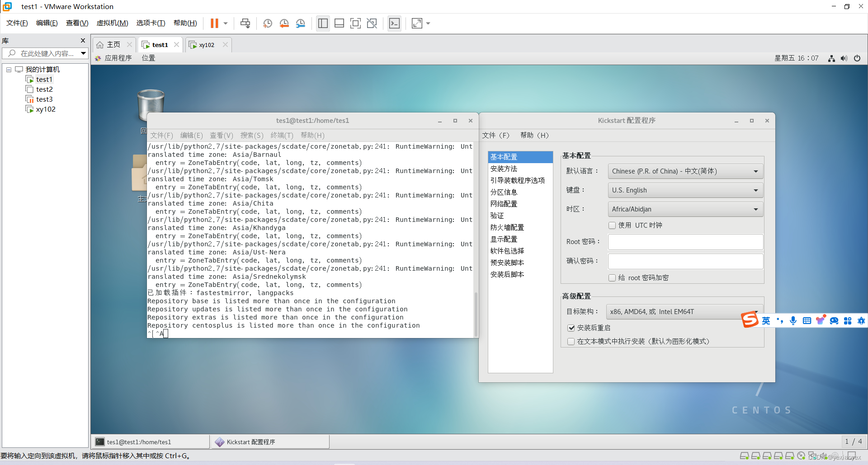Click the terminal vertical scrollbar
The image size is (868, 465).
click(x=476, y=314)
